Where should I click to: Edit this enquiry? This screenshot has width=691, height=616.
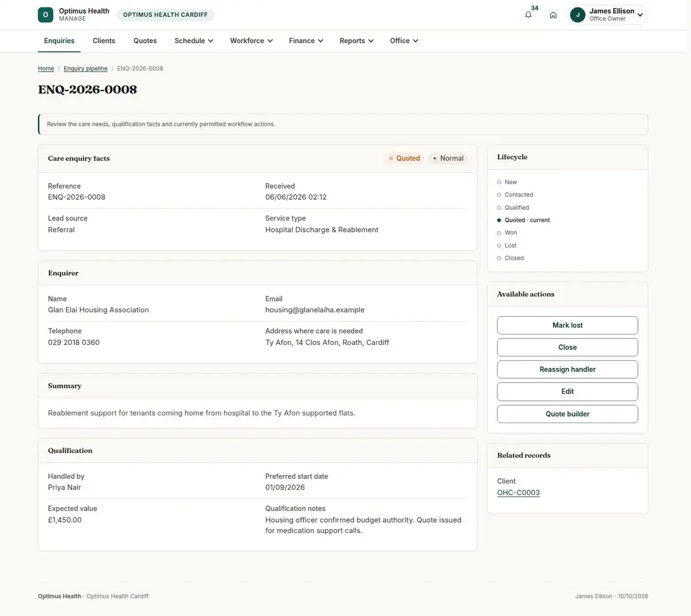coord(567,391)
